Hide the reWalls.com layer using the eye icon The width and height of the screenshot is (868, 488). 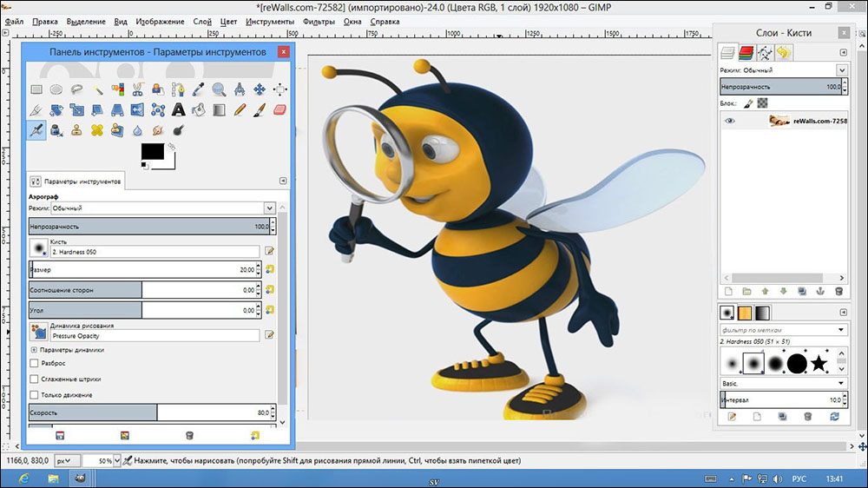[x=730, y=122]
